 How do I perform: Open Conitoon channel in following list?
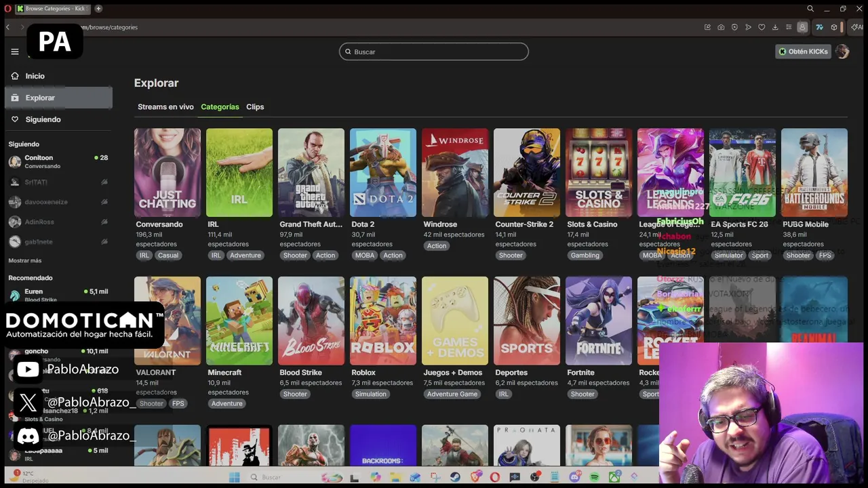coord(58,161)
